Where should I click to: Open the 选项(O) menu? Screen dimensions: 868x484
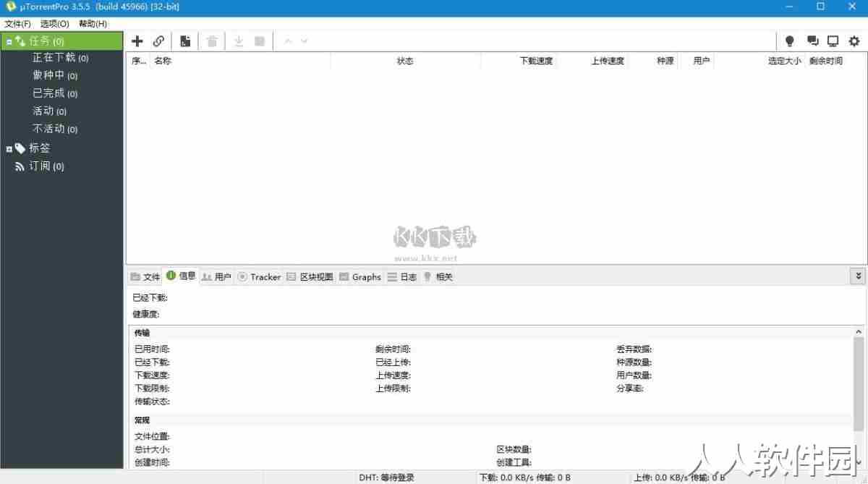pyautogui.click(x=55, y=24)
